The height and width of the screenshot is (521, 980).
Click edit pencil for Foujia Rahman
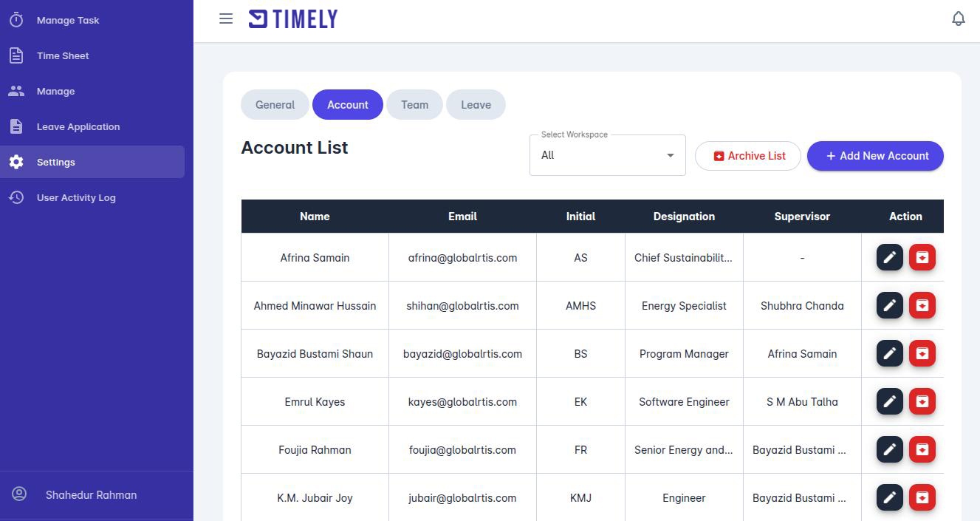coord(889,449)
